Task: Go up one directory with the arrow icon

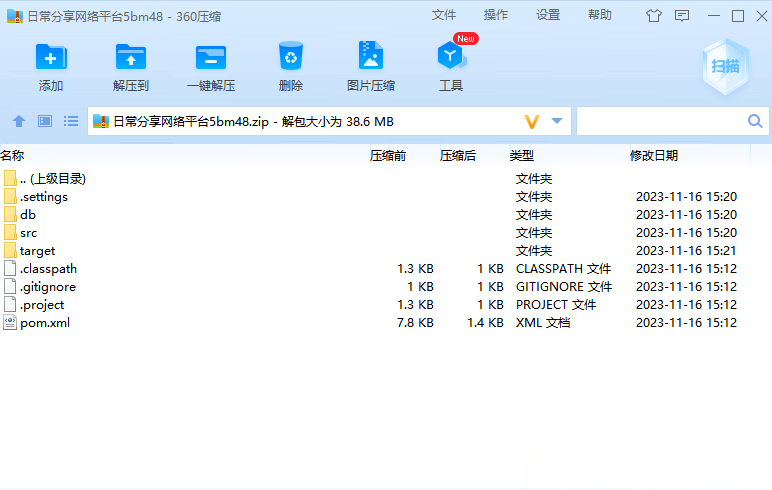Action: tap(19, 121)
